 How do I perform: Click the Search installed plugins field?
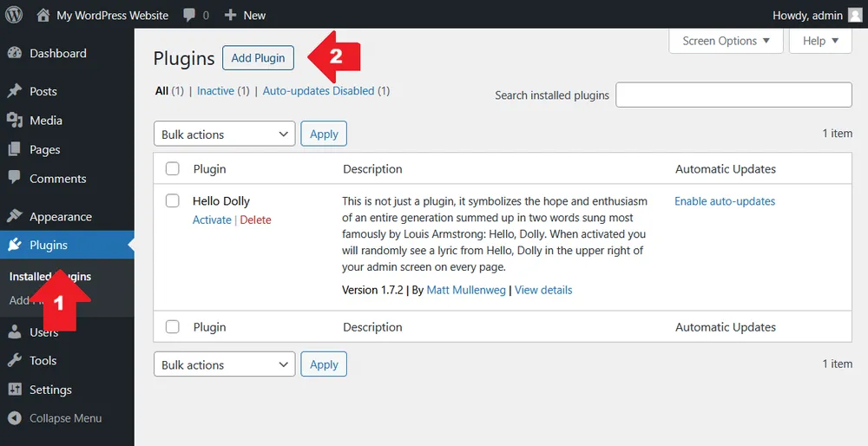coord(733,95)
